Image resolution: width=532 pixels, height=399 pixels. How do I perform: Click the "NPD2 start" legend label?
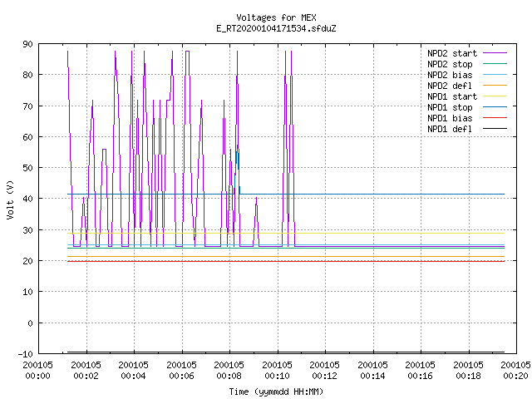coord(452,53)
